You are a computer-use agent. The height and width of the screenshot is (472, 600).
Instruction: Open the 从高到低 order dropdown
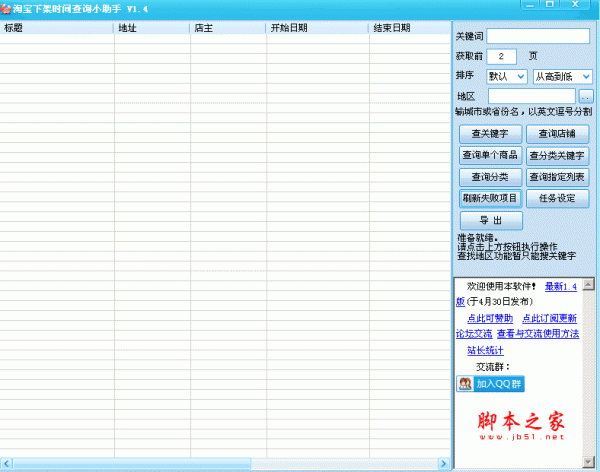tap(562, 77)
